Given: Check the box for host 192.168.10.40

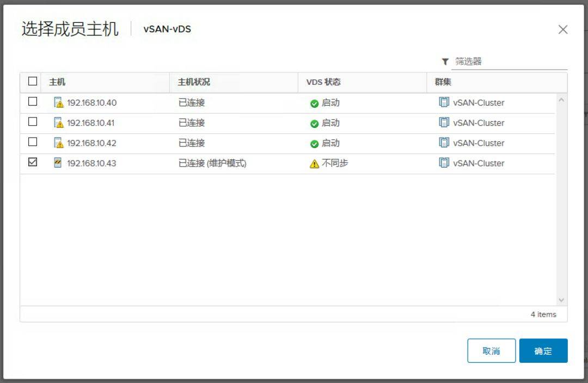Looking at the screenshot, I should (x=33, y=102).
